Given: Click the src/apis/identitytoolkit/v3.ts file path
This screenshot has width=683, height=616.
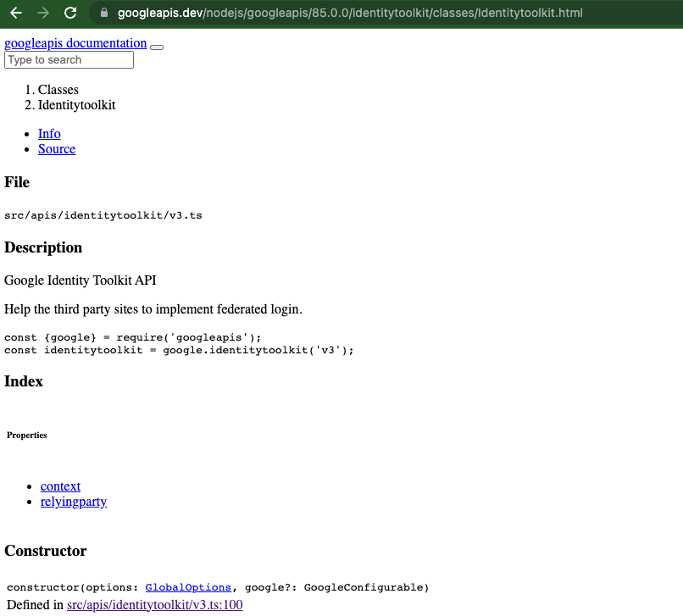Looking at the screenshot, I should tap(103, 216).
